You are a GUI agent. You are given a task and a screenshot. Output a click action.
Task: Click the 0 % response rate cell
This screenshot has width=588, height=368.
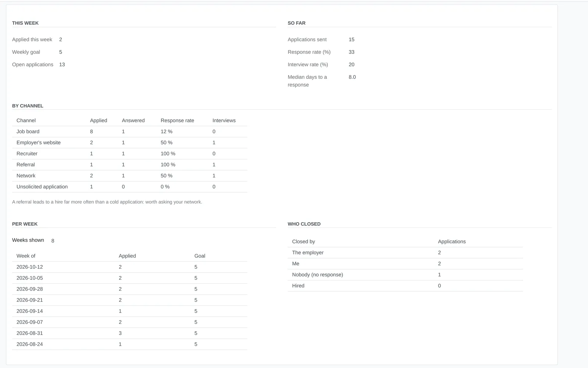165,187
